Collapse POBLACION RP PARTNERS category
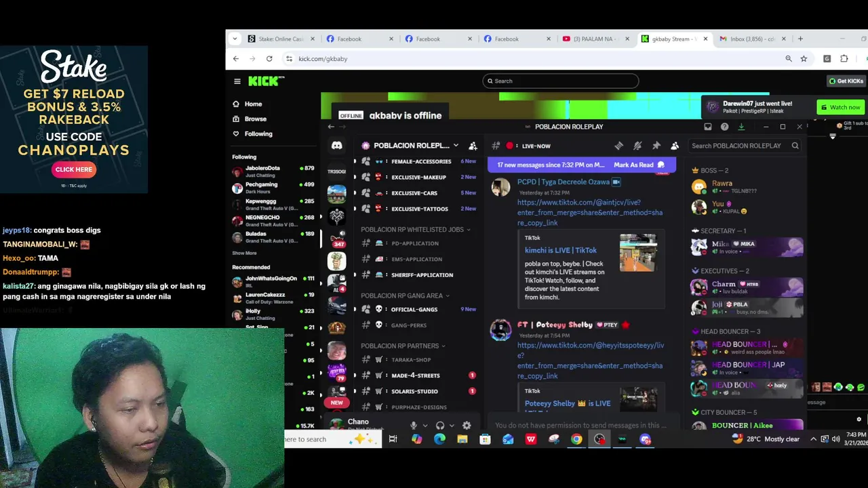 pos(403,346)
